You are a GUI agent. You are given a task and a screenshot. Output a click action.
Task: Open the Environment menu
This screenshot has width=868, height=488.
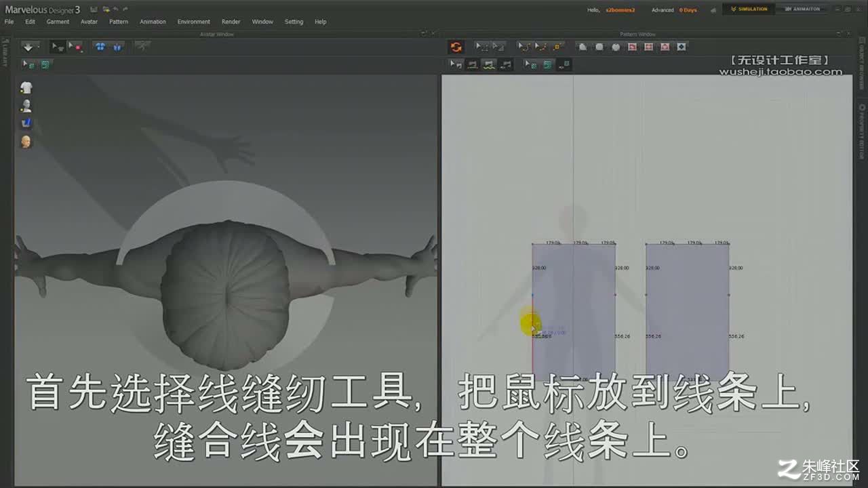tap(194, 22)
